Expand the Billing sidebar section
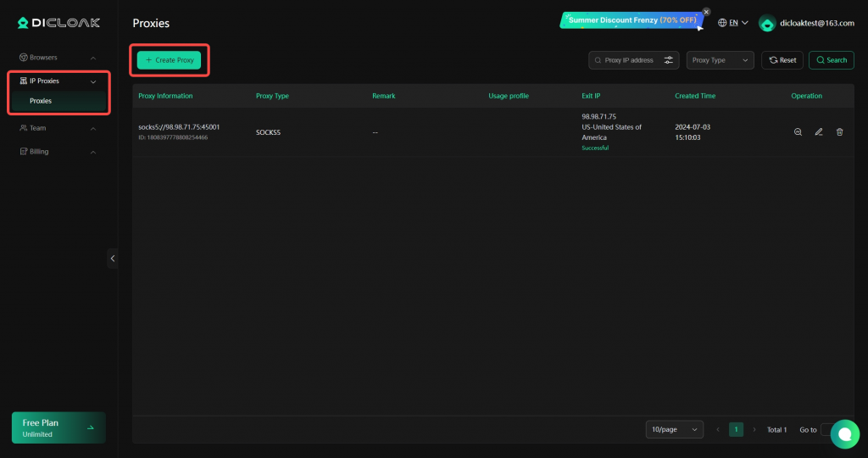The image size is (868, 458). pyautogui.click(x=58, y=151)
